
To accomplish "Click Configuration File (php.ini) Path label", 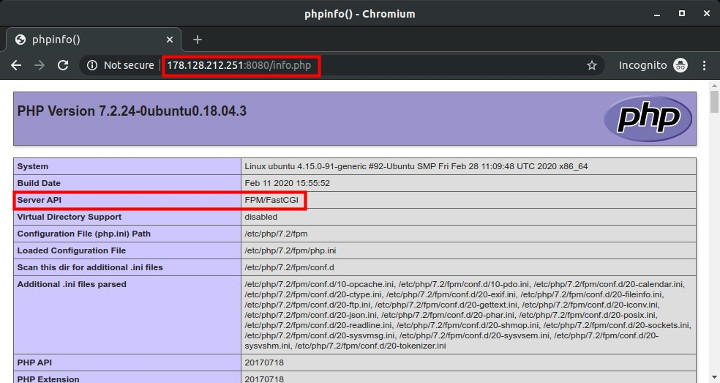I will tap(84, 234).
